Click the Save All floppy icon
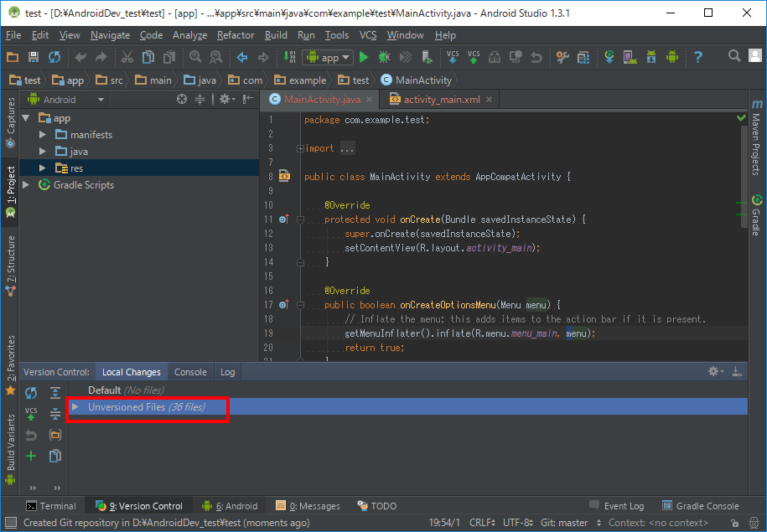This screenshot has height=532, width=767. (34, 57)
